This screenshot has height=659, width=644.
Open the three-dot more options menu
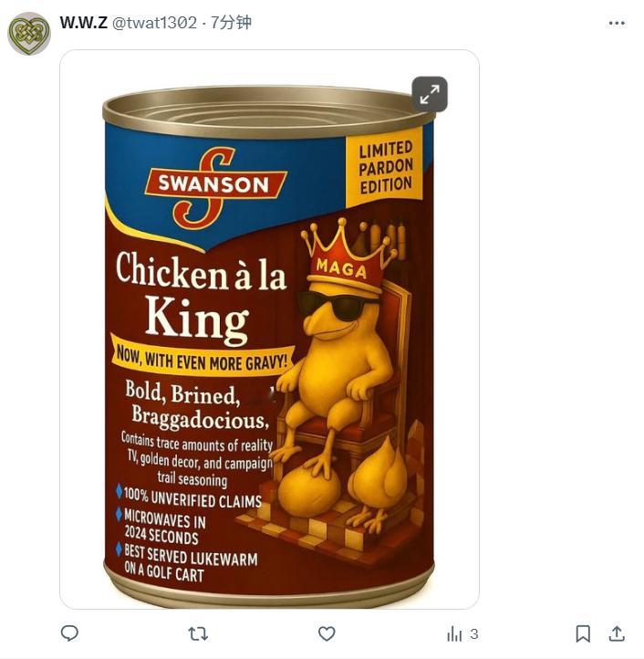click(x=617, y=23)
